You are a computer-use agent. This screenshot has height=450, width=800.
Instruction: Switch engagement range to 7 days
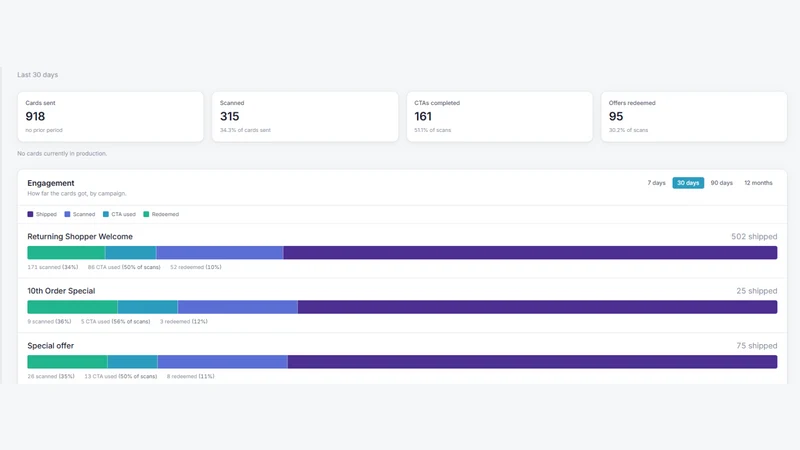click(x=656, y=183)
